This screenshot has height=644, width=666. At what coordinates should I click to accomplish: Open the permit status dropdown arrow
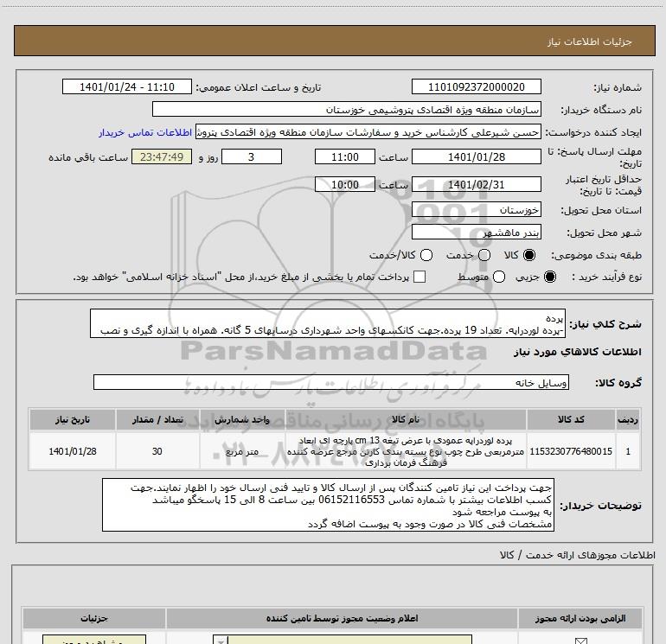pyautogui.click(x=221, y=641)
